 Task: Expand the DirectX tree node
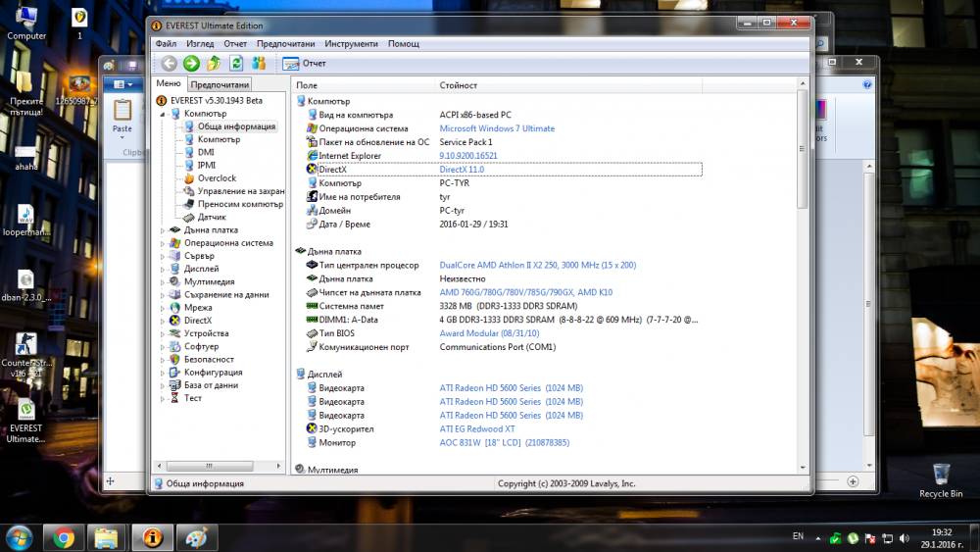click(163, 321)
